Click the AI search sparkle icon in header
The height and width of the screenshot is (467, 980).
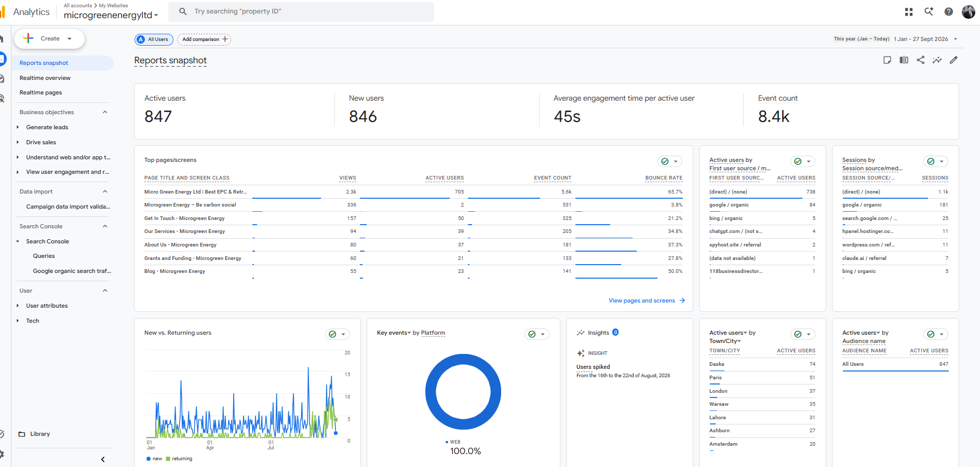tap(929, 11)
